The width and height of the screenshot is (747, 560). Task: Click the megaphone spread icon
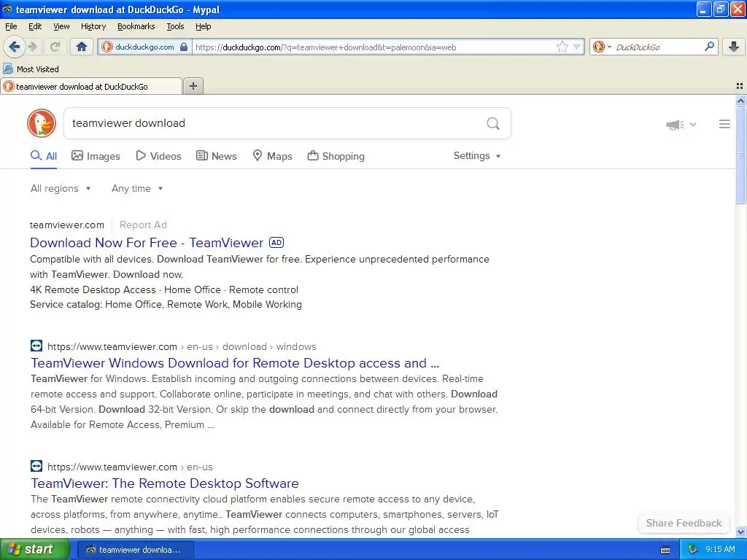point(675,124)
